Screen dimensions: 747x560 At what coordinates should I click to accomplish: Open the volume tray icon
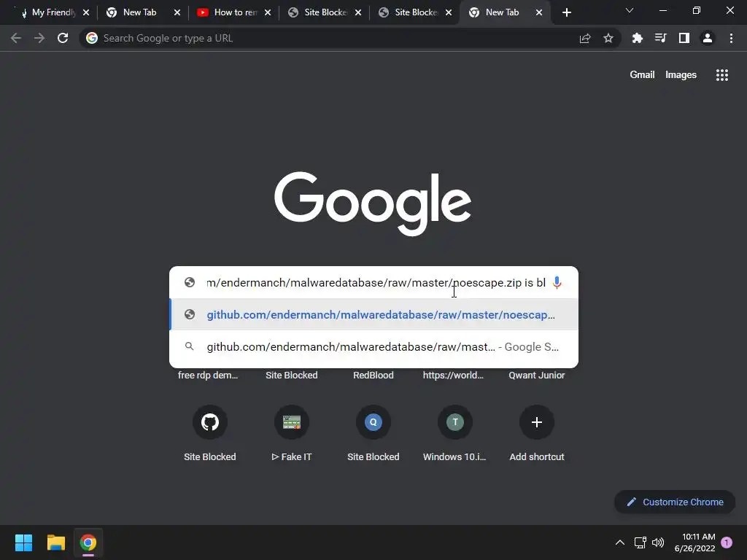658,542
